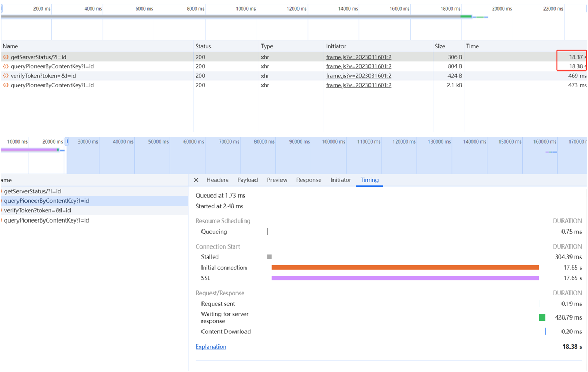This screenshot has height=372, width=588.
Task: Click the 428.79 ms waiting duration
Action: 568,317
